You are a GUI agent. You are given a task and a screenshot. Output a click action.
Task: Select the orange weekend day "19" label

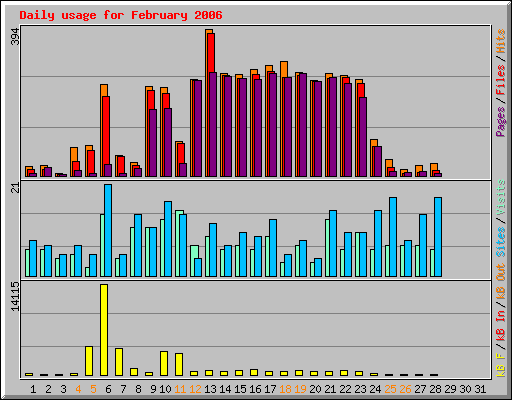coord(300,389)
